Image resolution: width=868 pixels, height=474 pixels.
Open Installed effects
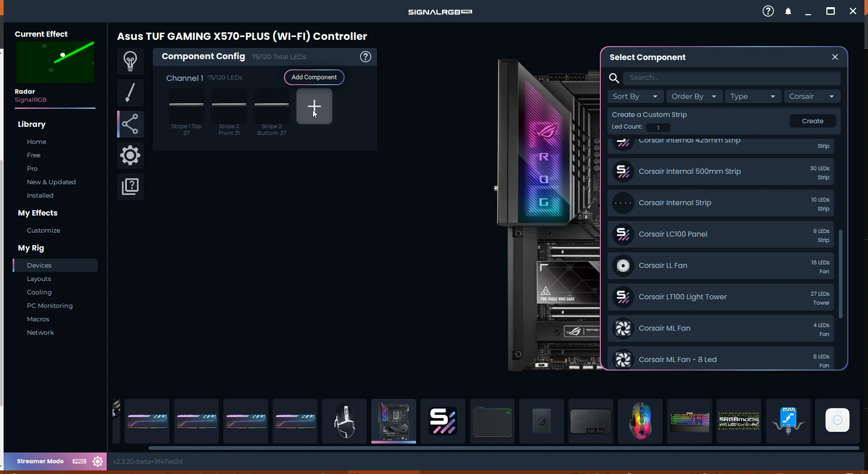click(40, 195)
